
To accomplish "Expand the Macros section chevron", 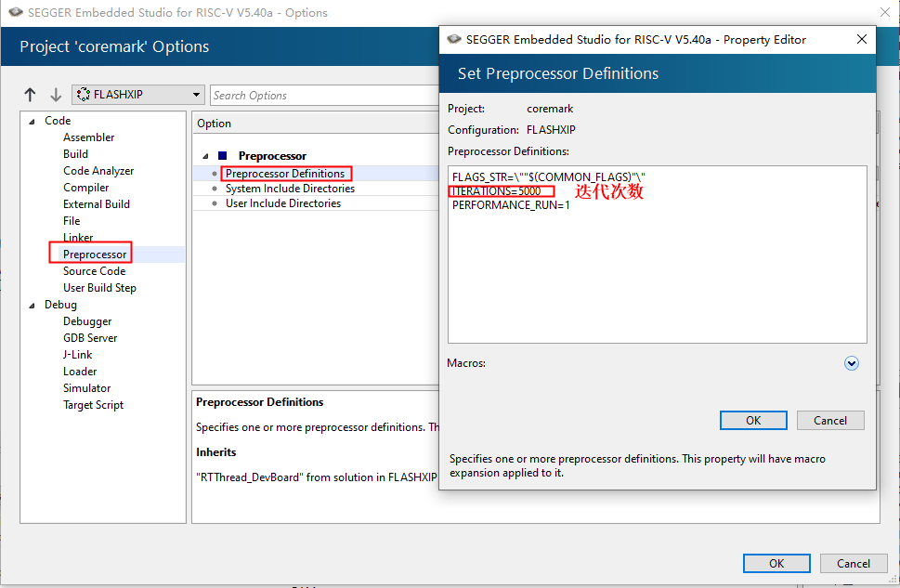I will click(851, 363).
